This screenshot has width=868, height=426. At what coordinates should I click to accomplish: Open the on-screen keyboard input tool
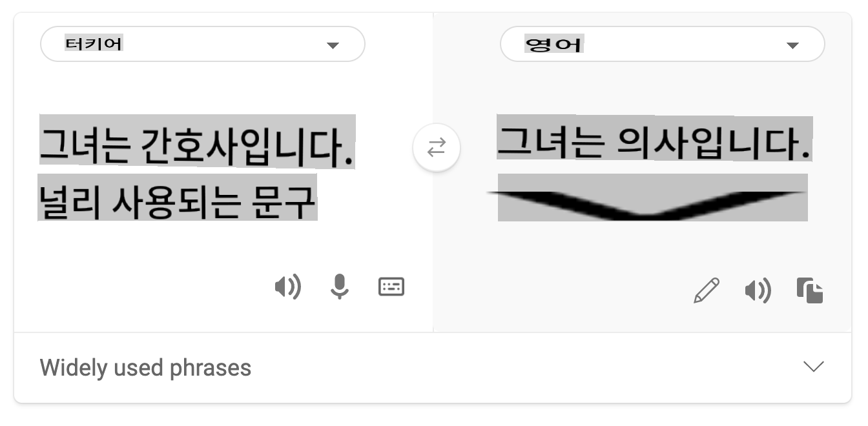391,287
